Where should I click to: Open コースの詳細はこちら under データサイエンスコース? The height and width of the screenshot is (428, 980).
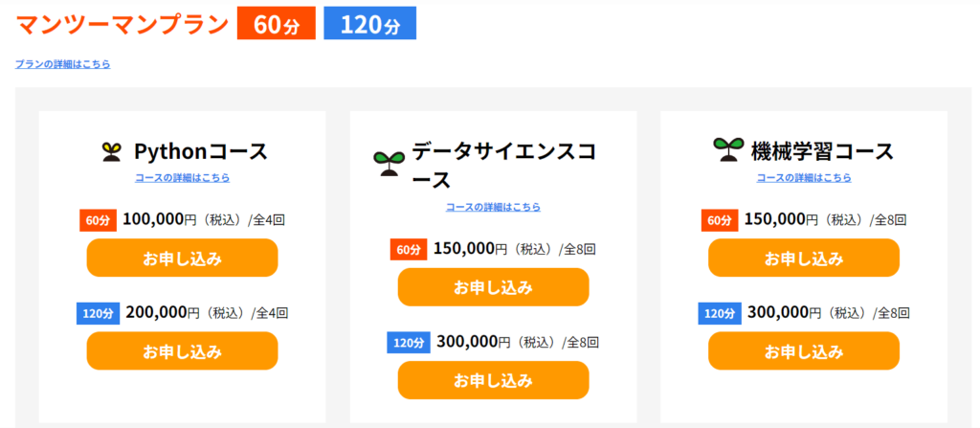(493, 207)
